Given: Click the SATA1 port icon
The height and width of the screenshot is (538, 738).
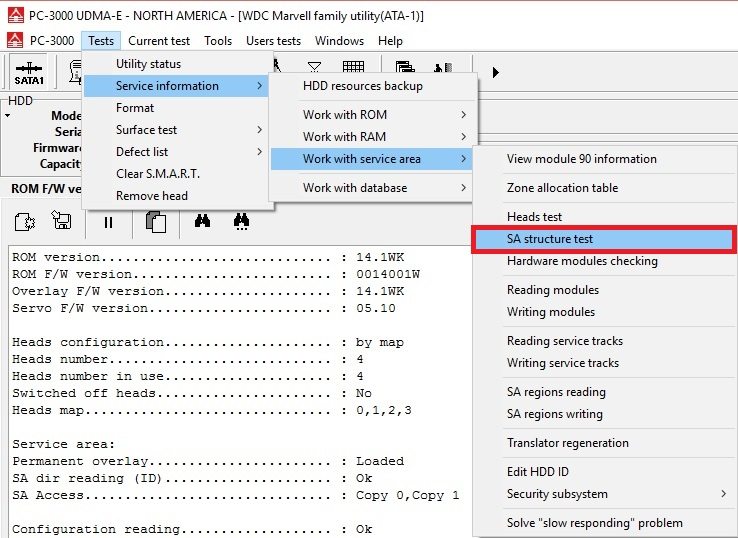Looking at the screenshot, I should 29,72.
